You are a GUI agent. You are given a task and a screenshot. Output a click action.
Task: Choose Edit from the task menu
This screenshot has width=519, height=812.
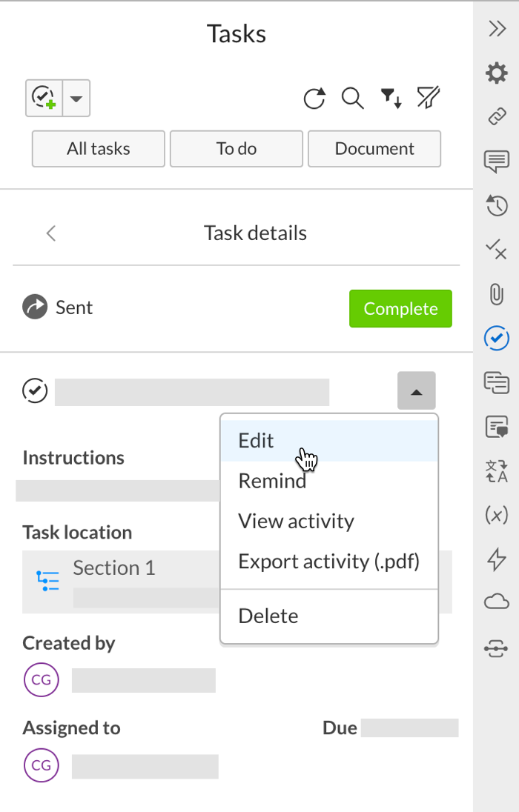click(x=256, y=441)
